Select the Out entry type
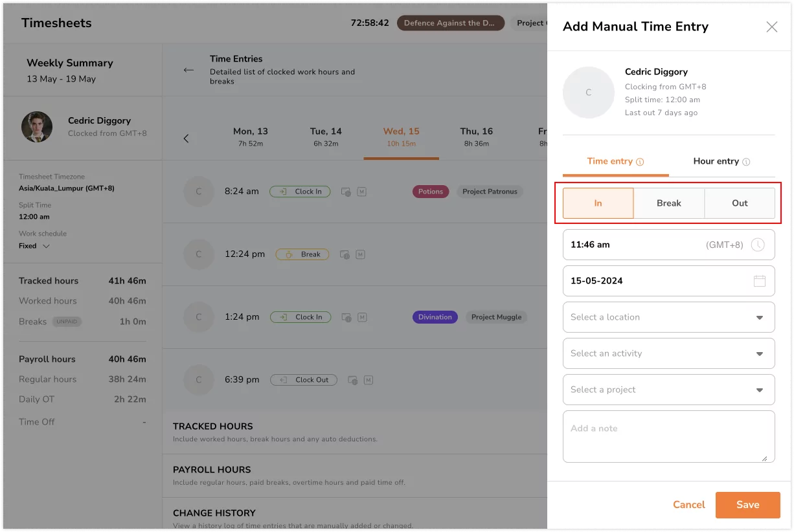The image size is (794, 532). pos(740,203)
